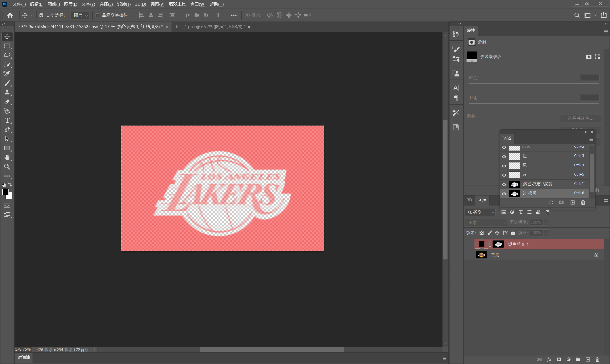Open the layer filter 类型 dropdown
This screenshot has height=364, width=610.
(480, 212)
